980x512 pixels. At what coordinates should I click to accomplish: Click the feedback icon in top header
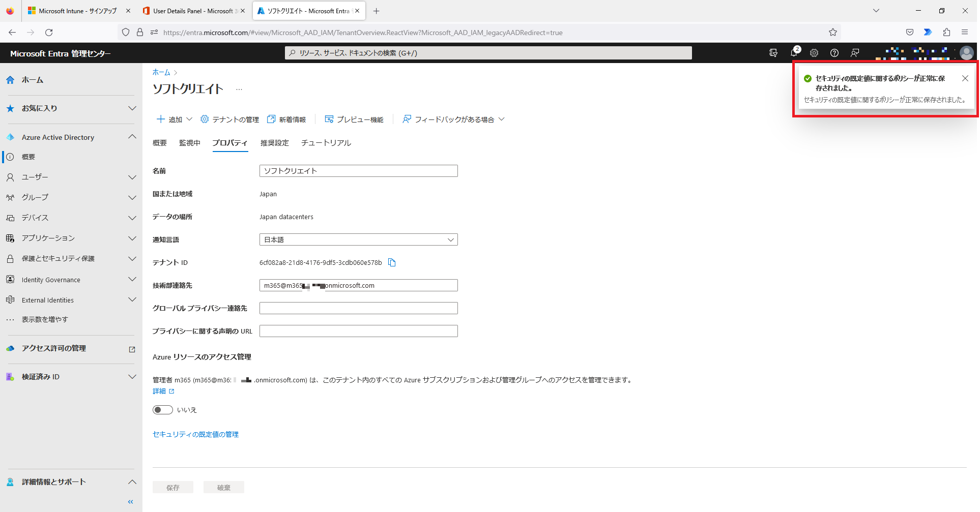[855, 53]
